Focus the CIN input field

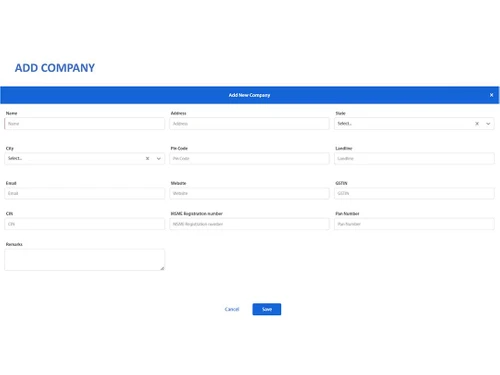click(84, 224)
